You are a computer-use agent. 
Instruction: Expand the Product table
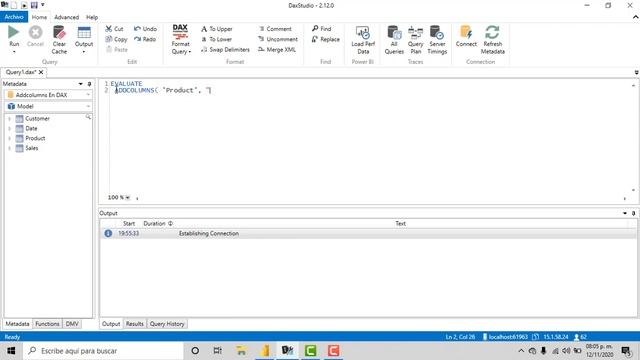click(x=9, y=138)
